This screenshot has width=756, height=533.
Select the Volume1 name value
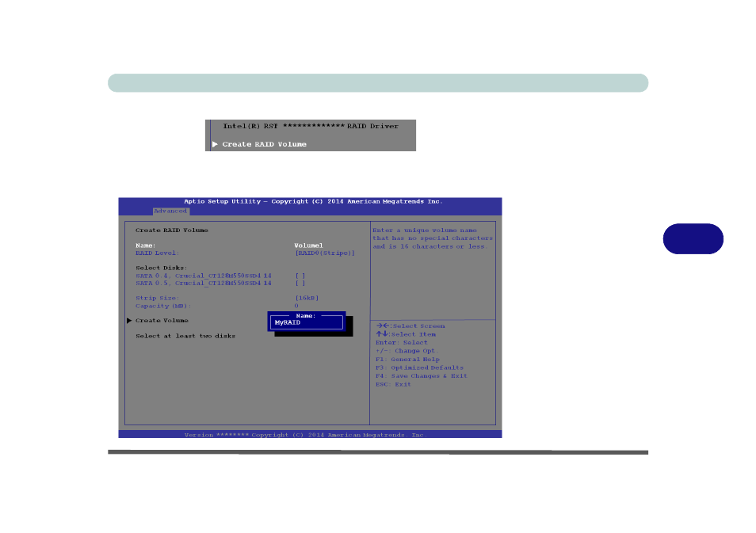pos(308,246)
